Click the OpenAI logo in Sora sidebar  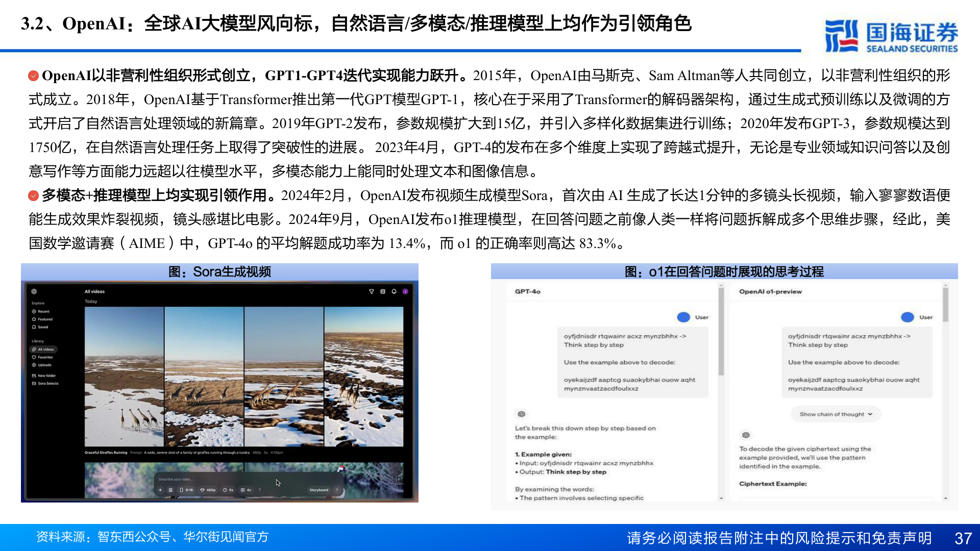coord(34,291)
